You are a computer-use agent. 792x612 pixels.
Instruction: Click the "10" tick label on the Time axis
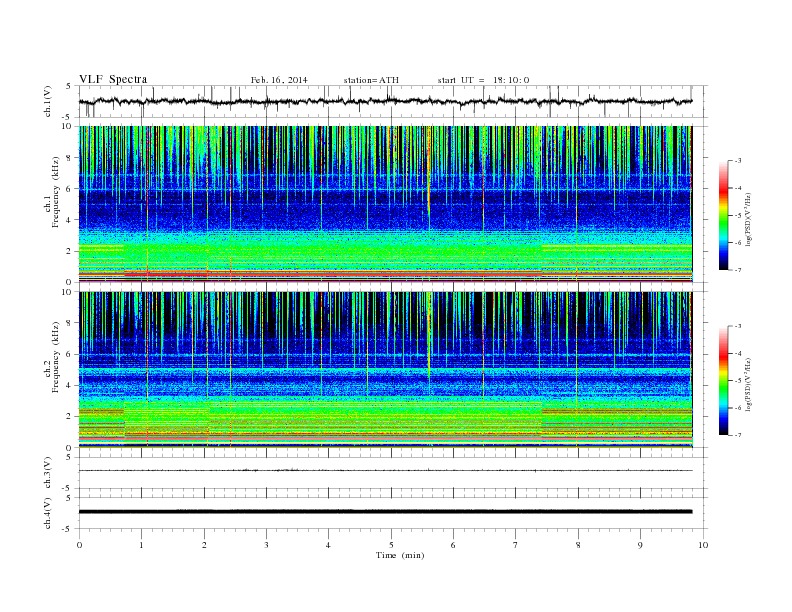(703, 545)
